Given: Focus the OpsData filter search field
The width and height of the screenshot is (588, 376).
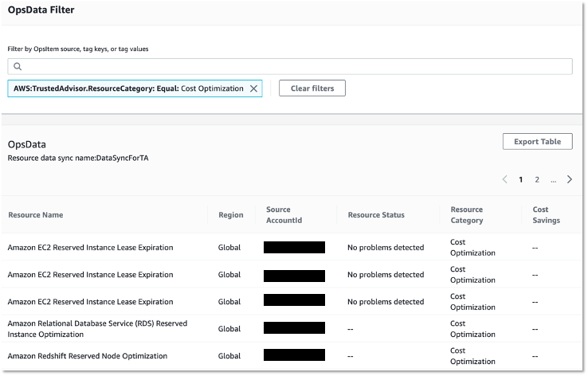Looking at the screenshot, I should [x=290, y=66].
